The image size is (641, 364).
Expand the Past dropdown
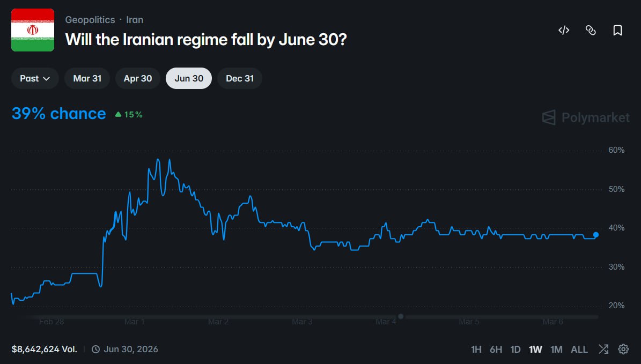[x=35, y=78]
